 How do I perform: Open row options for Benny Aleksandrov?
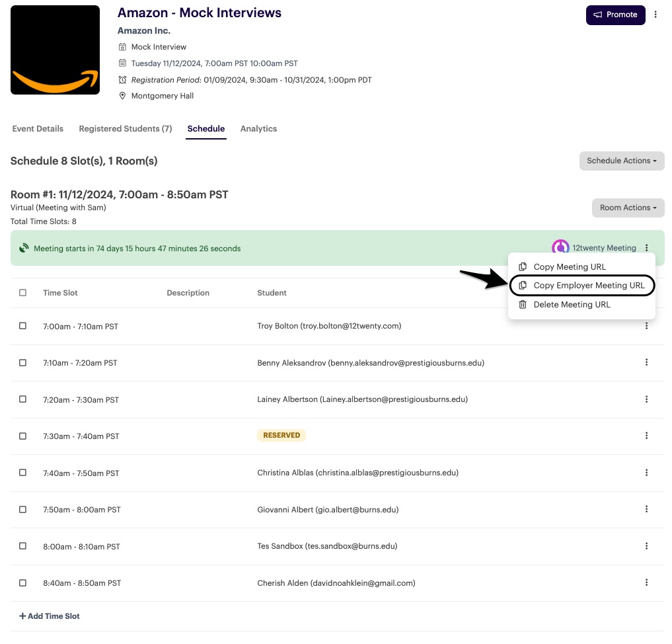pos(646,362)
